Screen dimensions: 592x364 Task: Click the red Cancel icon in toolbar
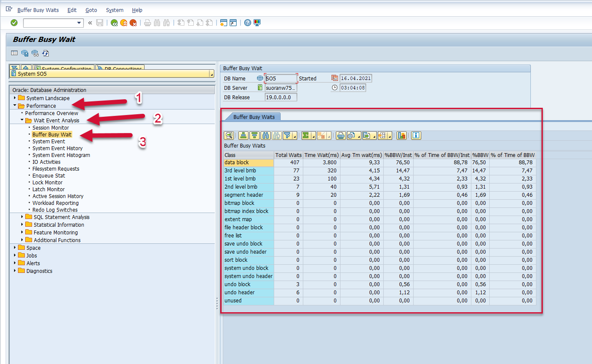click(133, 23)
